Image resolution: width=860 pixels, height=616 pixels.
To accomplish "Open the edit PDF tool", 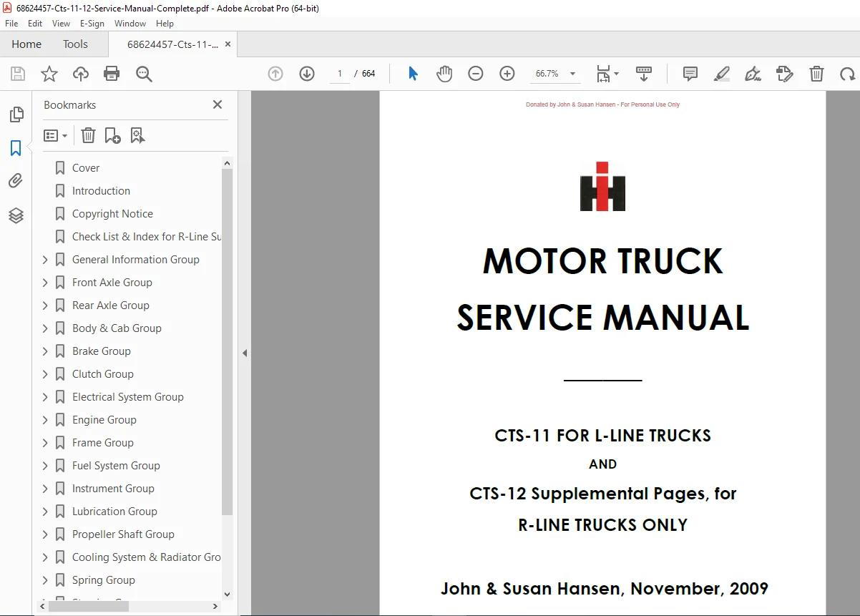I will point(785,74).
